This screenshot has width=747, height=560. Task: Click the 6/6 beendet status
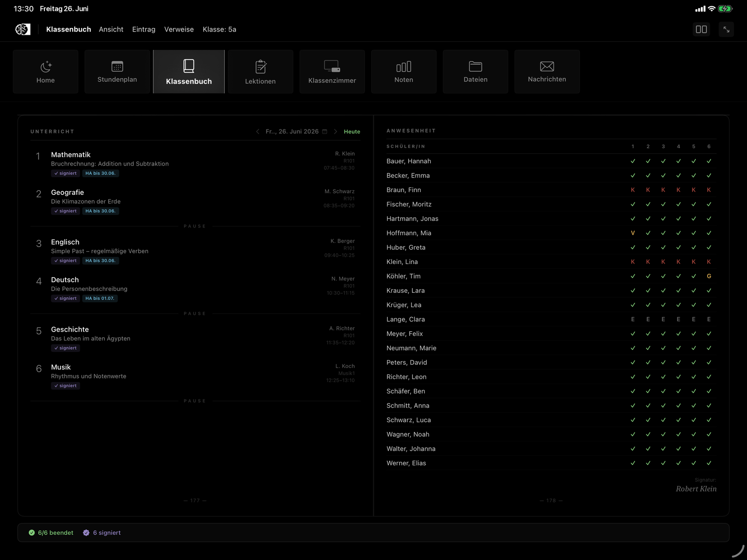pyautogui.click(x=51, y=533)
